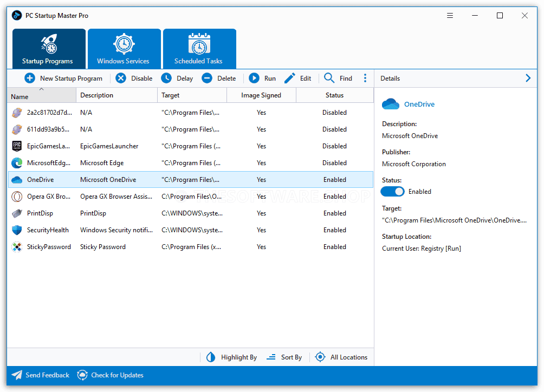
Task: Click the Disable X icon in toolbar
Action: [121, 79]
